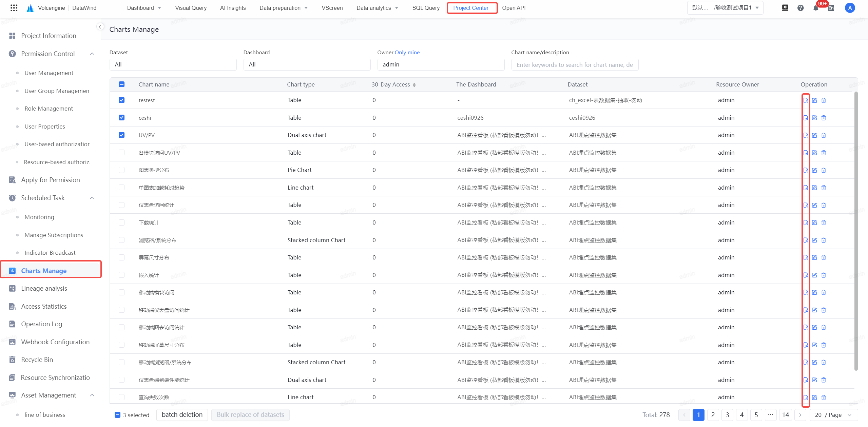The width and height of the screenshot is (868, 427).
Task: Delete the 屏幕尺寸分布 chart via trash icon
Action: [x=824, y=257]
